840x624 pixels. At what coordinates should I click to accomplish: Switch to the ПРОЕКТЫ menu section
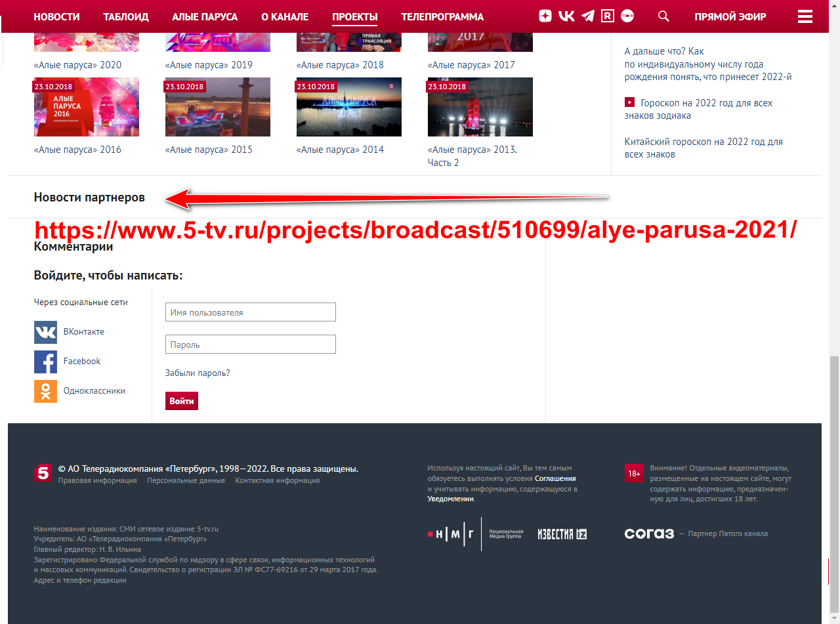354,16
